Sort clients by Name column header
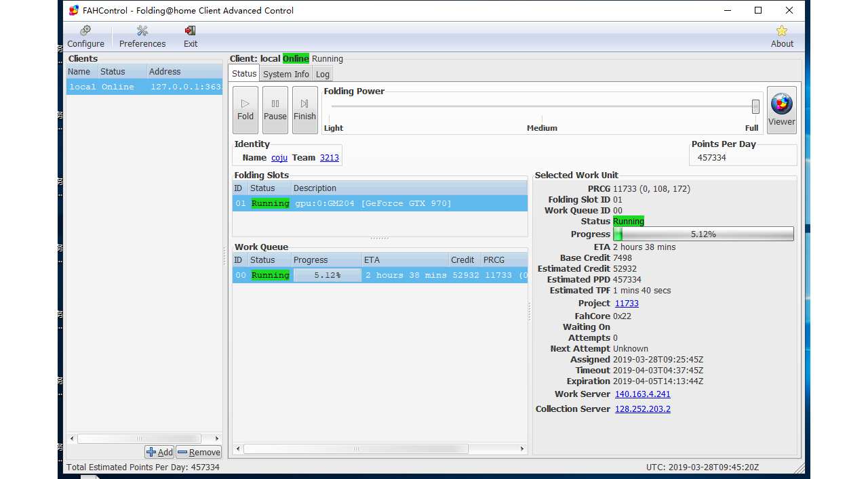 81,71
